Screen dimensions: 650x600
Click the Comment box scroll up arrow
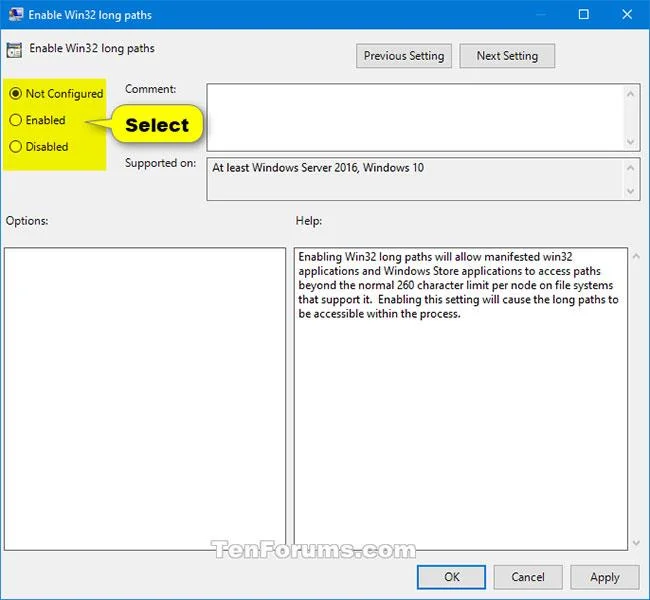[x=631, y=94]
